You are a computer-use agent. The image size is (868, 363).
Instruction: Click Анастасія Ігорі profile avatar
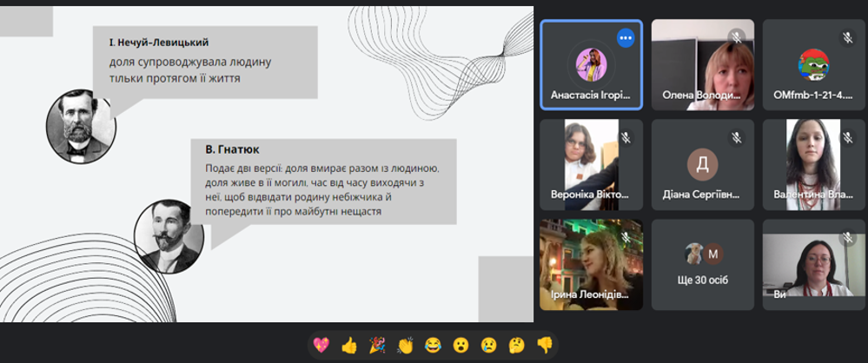[x=591, y=64]
